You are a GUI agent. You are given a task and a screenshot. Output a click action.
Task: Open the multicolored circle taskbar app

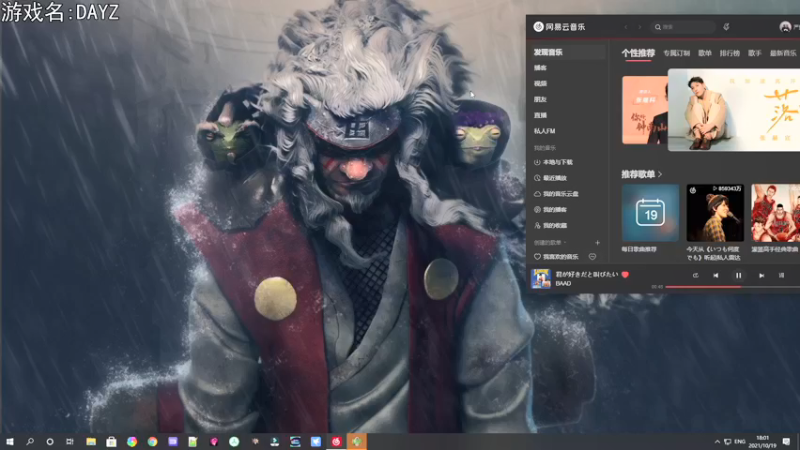[x=132, y=442]
